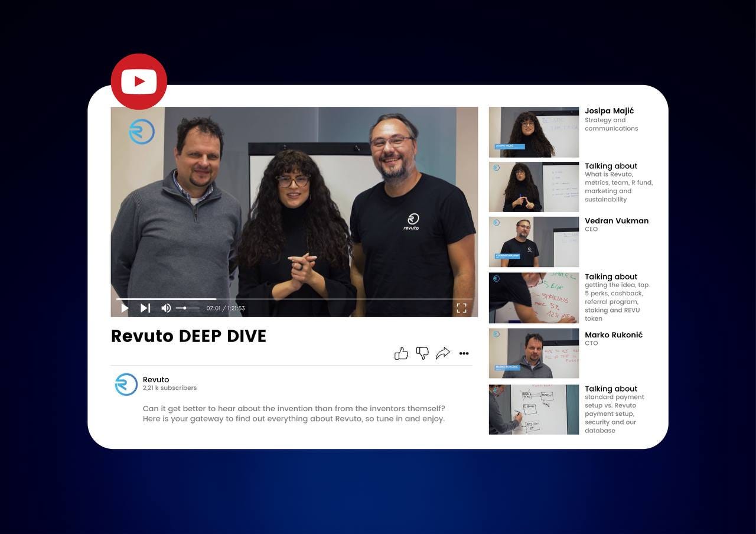Image resolution: width=756 pixels, height=534 pixels.
Task: Like the video with thumbs up
Action: tap(401, 353)
